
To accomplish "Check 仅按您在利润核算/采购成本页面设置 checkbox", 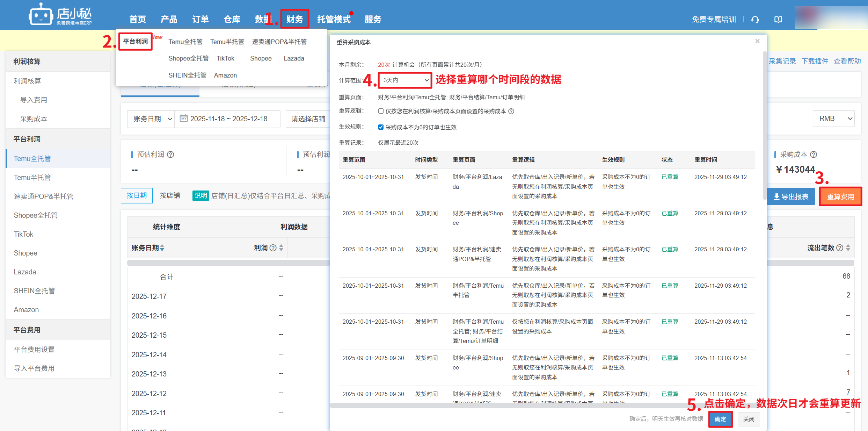I will click(381, 111).
